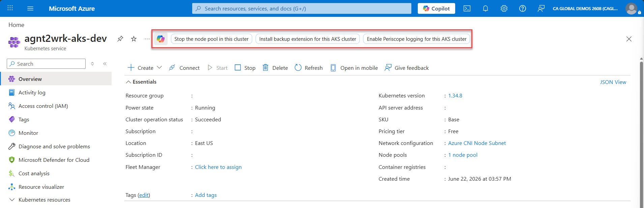The width and height of the screenshot is (644, 208).
Task: Open JSON View link
Action: pos(613,82)
